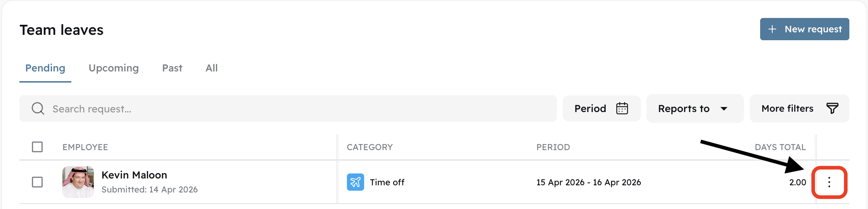Focus the Search request input field
This screenshot has height=209, width=868.
point(287,109)
